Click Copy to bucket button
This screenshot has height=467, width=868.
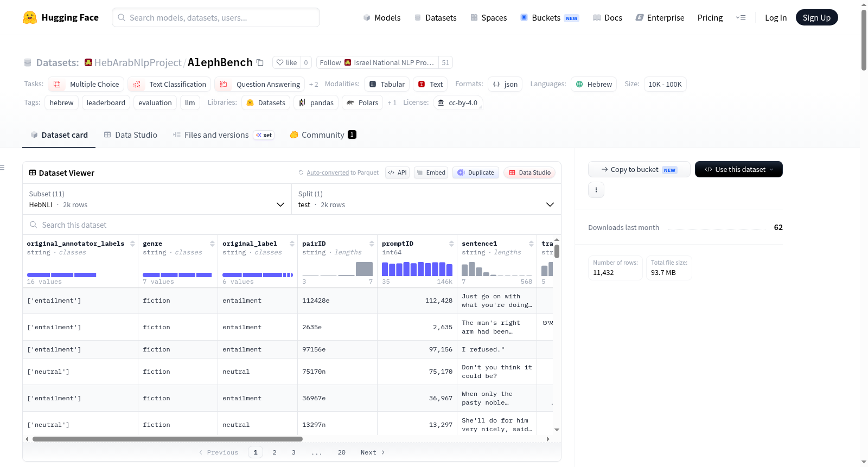coord(639,169)
